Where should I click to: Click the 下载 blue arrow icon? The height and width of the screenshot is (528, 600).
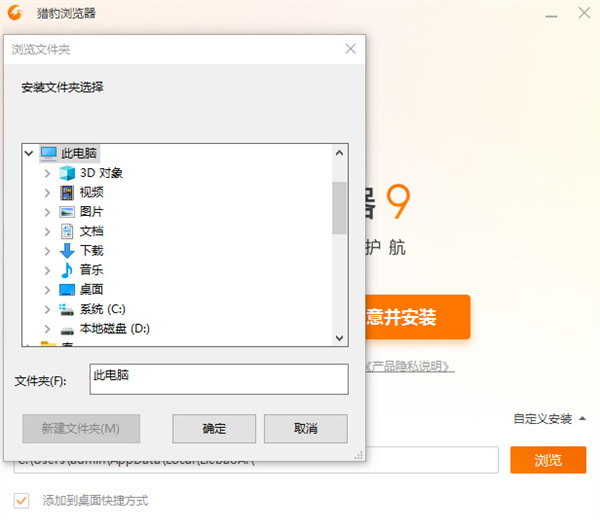67,251
